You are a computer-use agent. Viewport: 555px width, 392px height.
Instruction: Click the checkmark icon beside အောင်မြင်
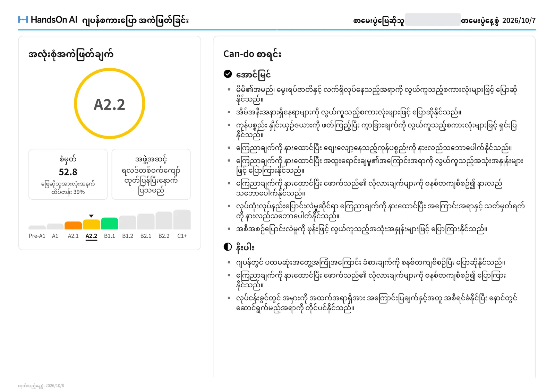tap(228, 74)
